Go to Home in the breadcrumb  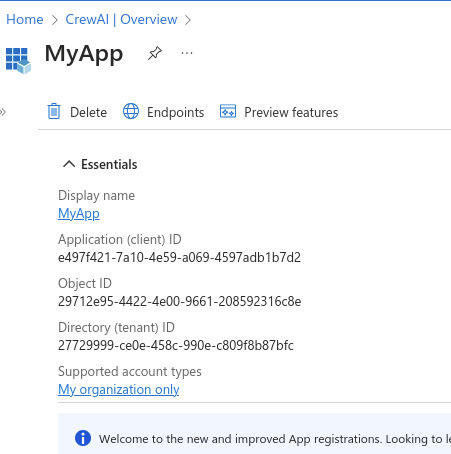(25, 19)
